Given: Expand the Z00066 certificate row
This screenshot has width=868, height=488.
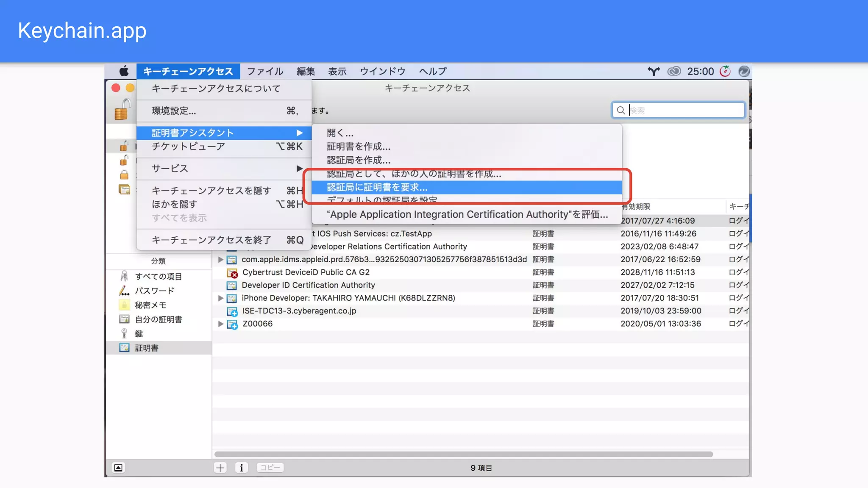Looking at the screenshot, I should 220,324.
